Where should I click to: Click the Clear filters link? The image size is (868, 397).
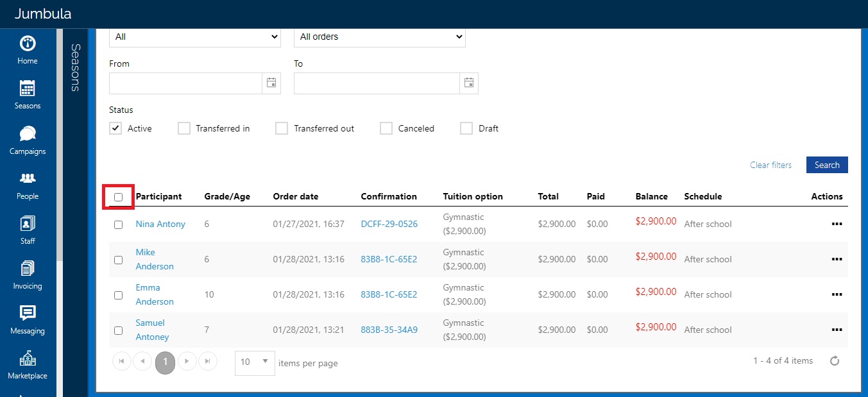(x=770, y=165)
